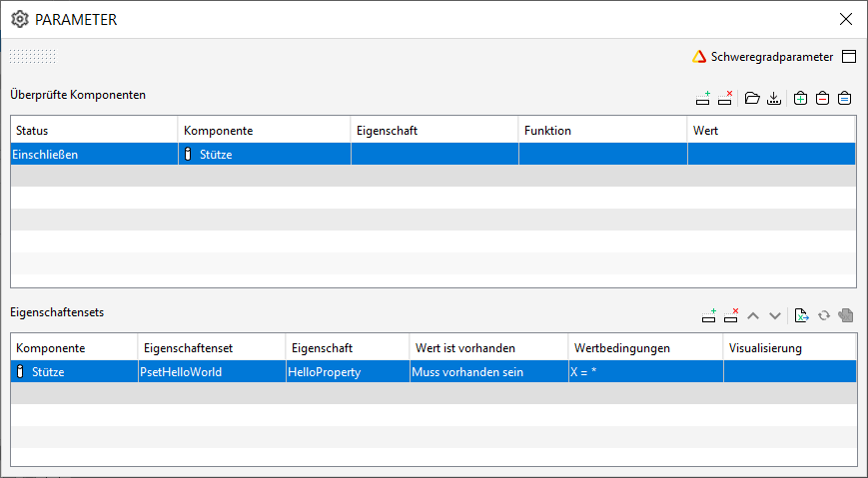Click the Wert ist vorhanden column header
The image size is (868, 478).
click(488, 348)
